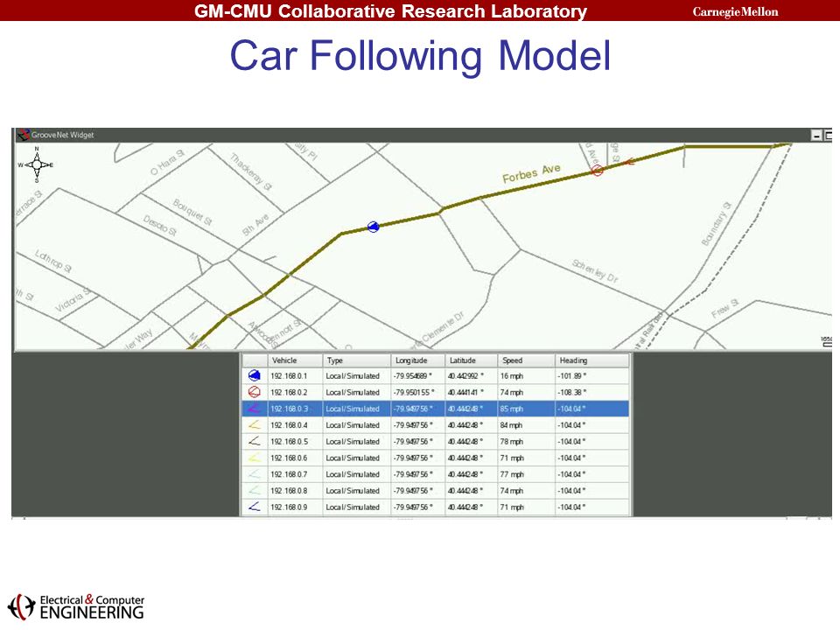Click pale green arrow icon in 192.168.0.8 row
Image resolution: width=840 pixels, height=630 pixels.
pos(255,490)
